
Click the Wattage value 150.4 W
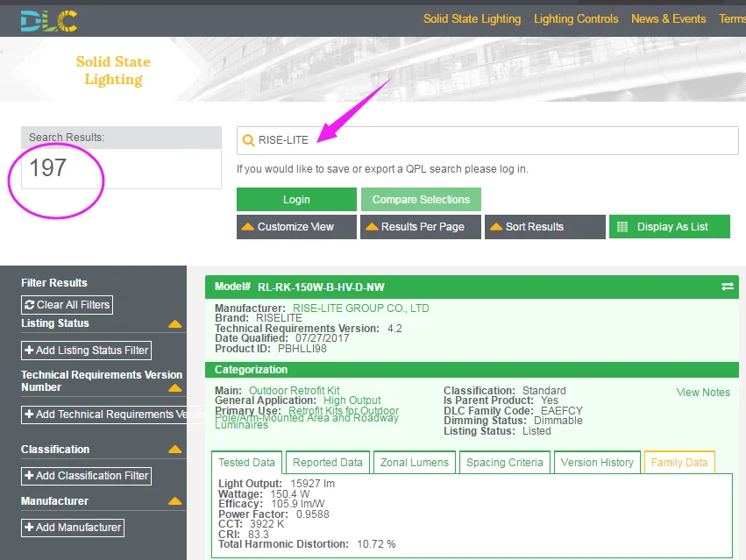[290, 494]
